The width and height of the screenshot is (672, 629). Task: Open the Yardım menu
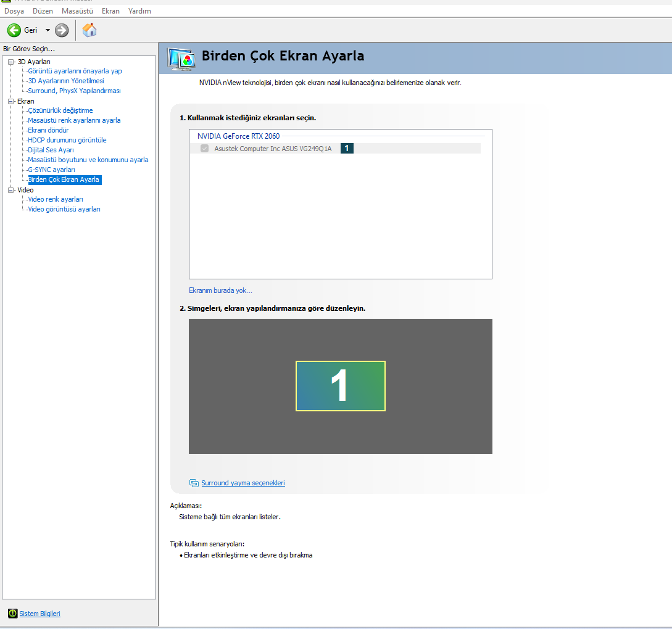pyautogui.click(x=139, y=11)
